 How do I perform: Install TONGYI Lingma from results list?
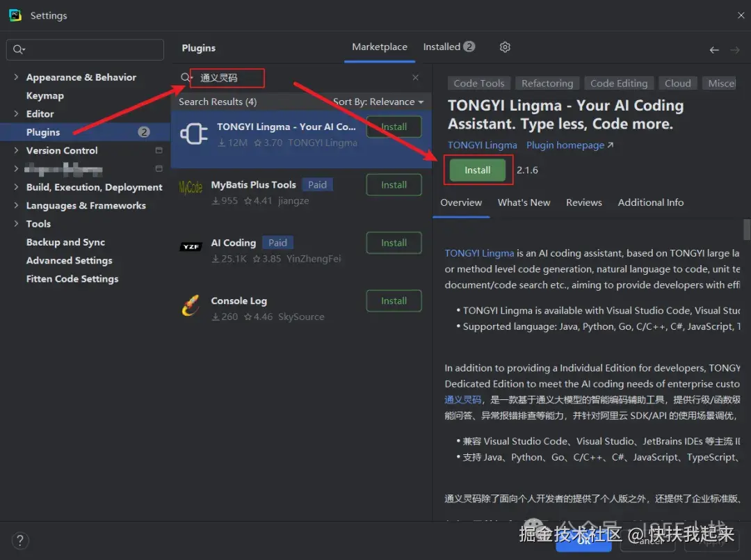(394, 127)
